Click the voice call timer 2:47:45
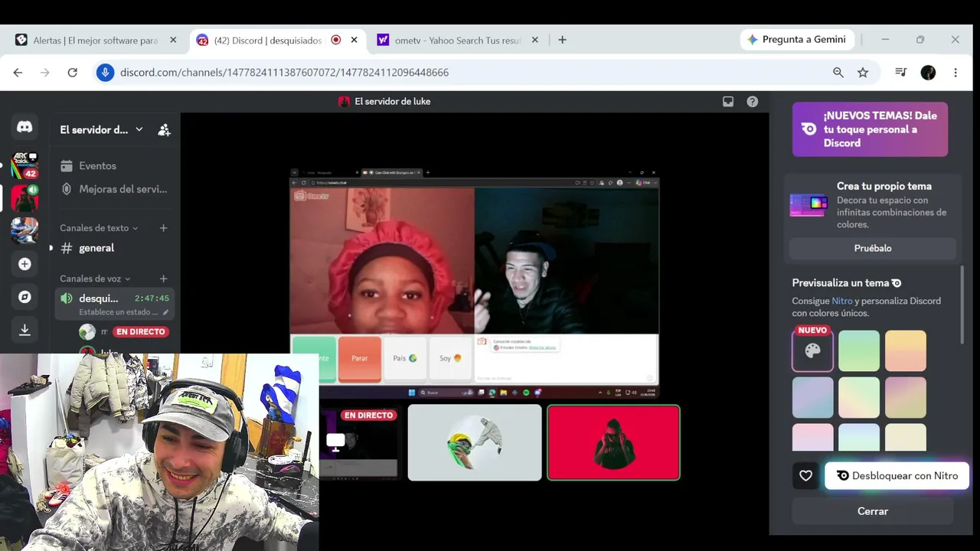This screenshot has width=980, height=551. (152, 298)
